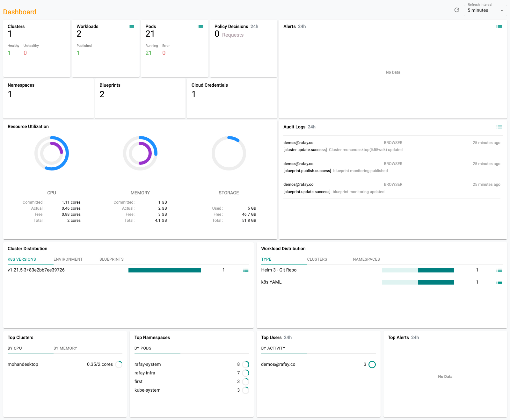This screenshot has height=420, width=510.
Task: Click Memory Total value 4.1 GB
Action: point(161,221)
